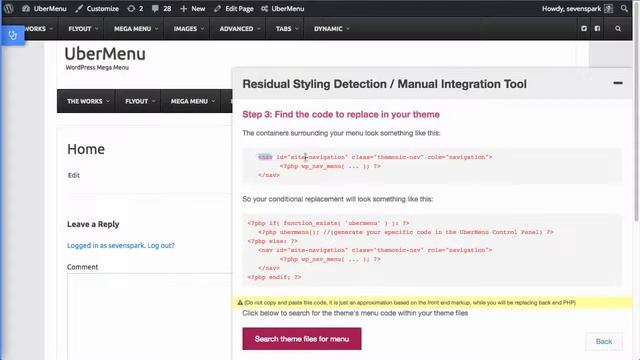Click the Leave a Reply heading

click(93, 224)
